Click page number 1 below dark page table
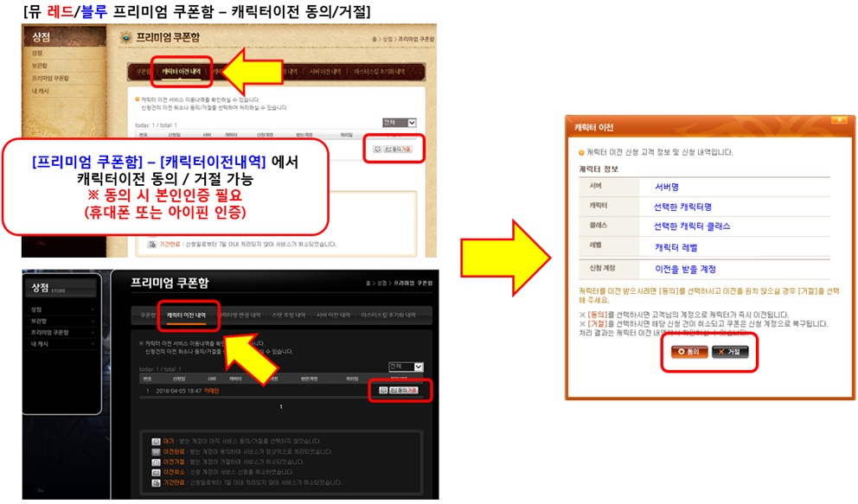Image resolution: width=858 pixels, height=504 pixels. (281, 406)
